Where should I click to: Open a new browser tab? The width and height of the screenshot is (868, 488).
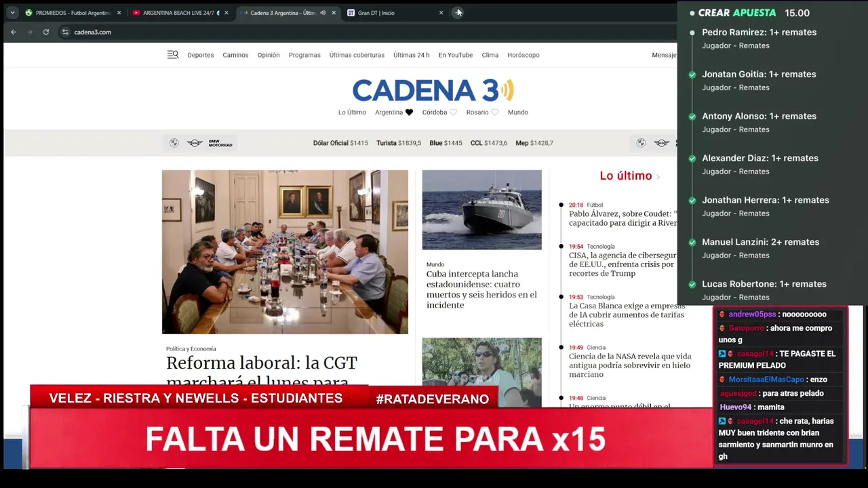(x=458, y=12)
